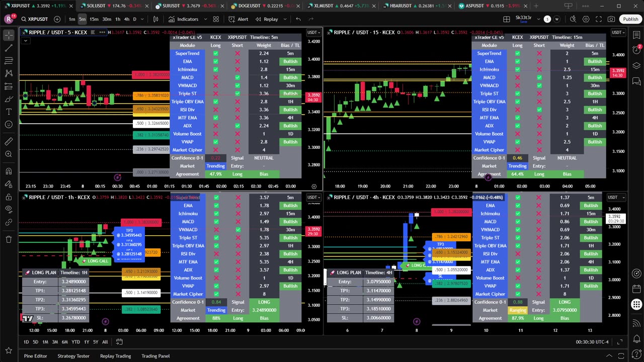The height and width of the screenshot is (362, 644).
Task: Create an Alert from the toolbar
Action: pos(238,19)
